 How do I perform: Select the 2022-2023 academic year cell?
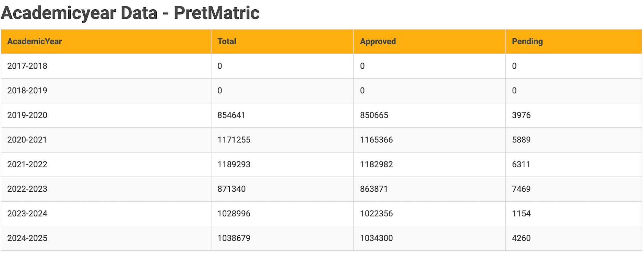pos(106,189)
